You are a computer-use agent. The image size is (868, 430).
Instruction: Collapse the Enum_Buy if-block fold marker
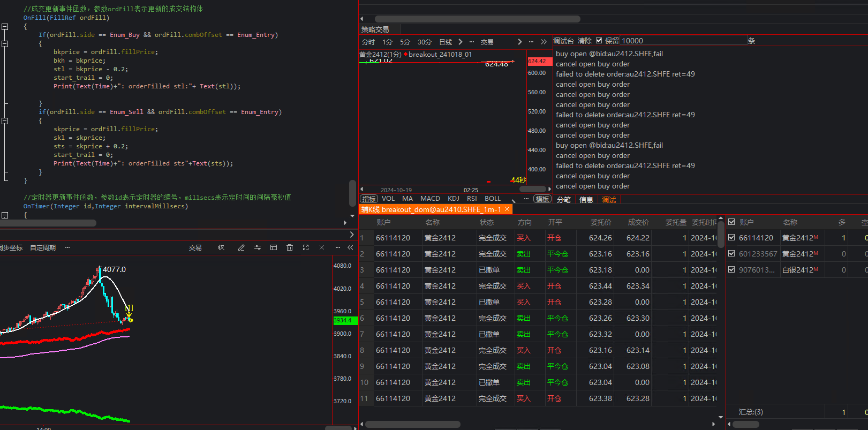(x=5, y=43)
